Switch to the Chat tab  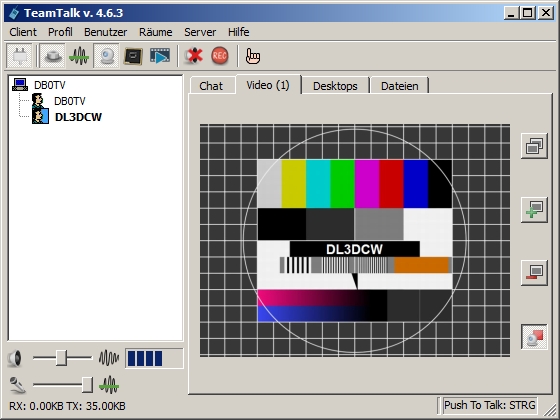pos(211,86)
